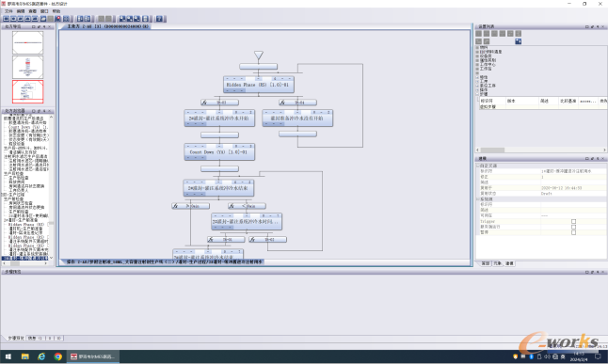The image size is (608, 364).
Task: Open the 帮助 menu
Action: click(x=56, y=11)
